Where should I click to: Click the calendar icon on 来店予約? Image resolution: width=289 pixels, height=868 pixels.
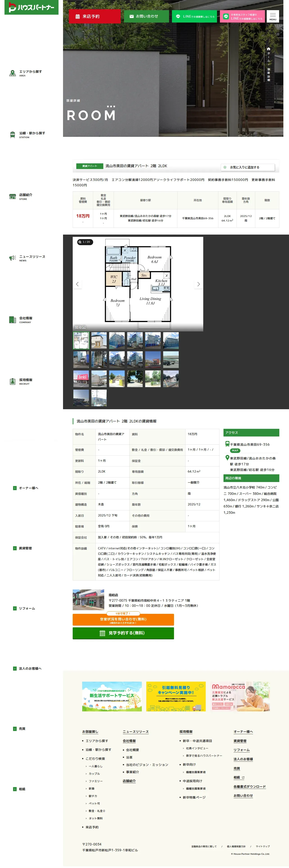(78, 16)
